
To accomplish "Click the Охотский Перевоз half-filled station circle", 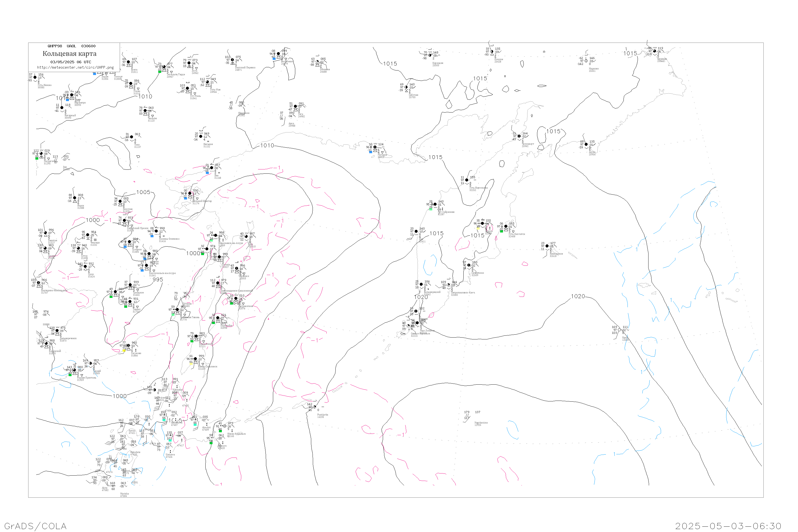I will tap(232, 60).
